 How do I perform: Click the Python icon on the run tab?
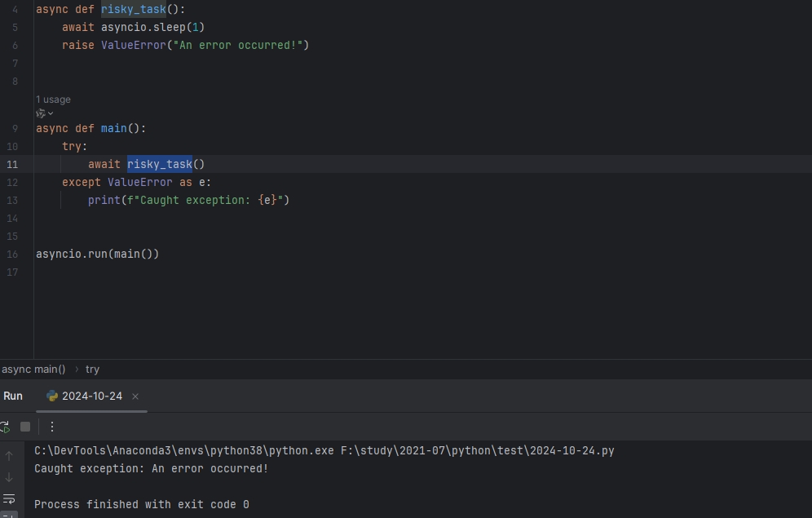[52, 396]
